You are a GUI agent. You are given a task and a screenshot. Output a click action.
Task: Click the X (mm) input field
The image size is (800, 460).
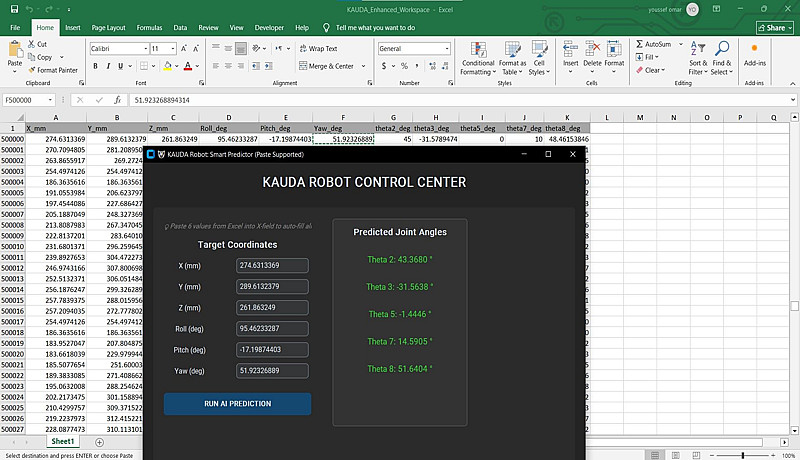click(x=272, y=265)
